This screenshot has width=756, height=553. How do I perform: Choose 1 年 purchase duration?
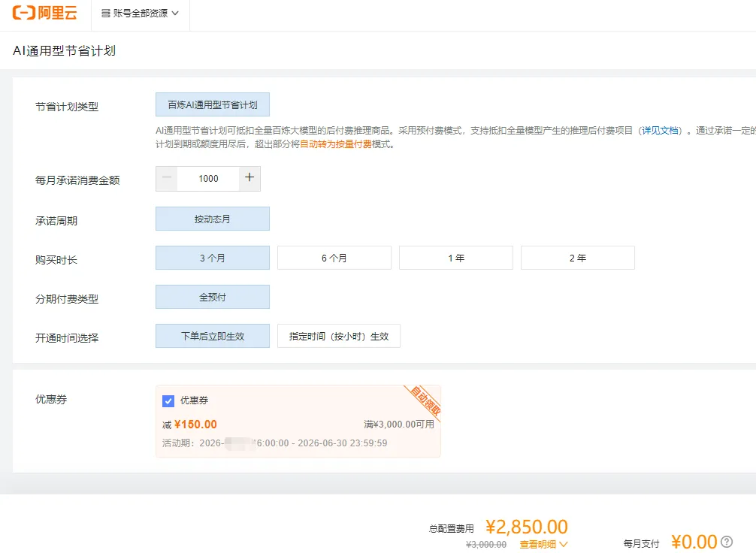(456, 258)
